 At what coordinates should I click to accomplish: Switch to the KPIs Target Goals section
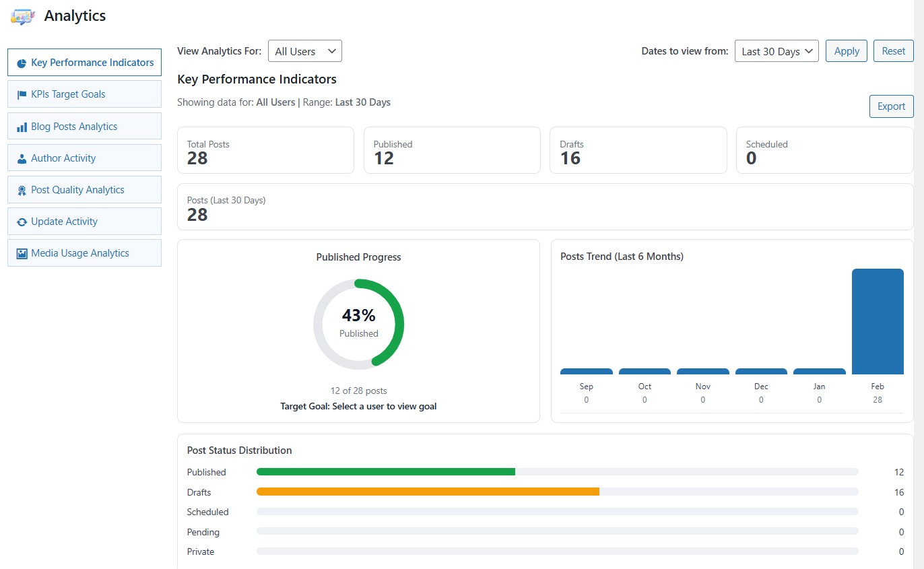[x=84, y=94]
